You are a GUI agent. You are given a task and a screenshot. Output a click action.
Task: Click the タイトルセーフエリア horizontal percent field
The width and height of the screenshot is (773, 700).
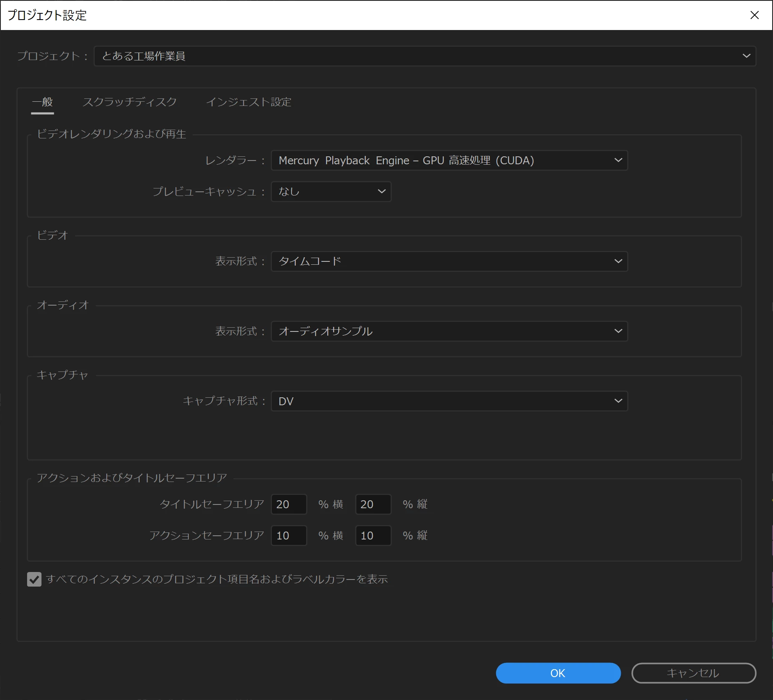pos(289,504)
